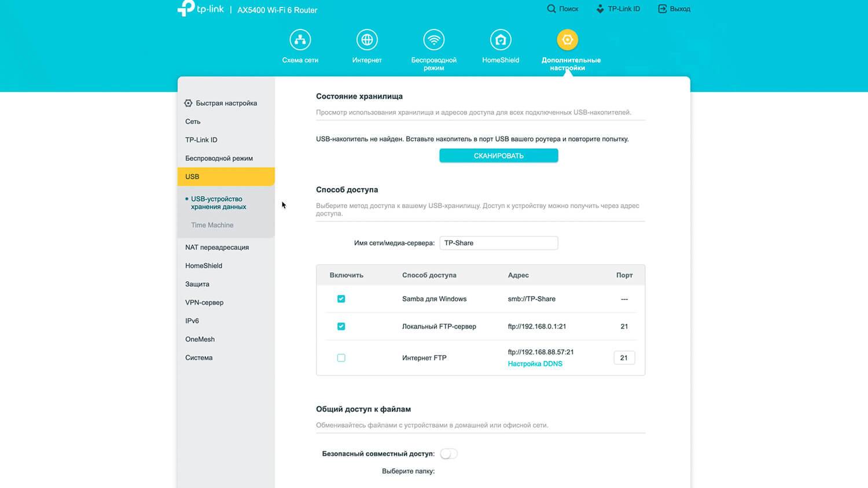Click the logout (Выход) icon

(663, 9)
